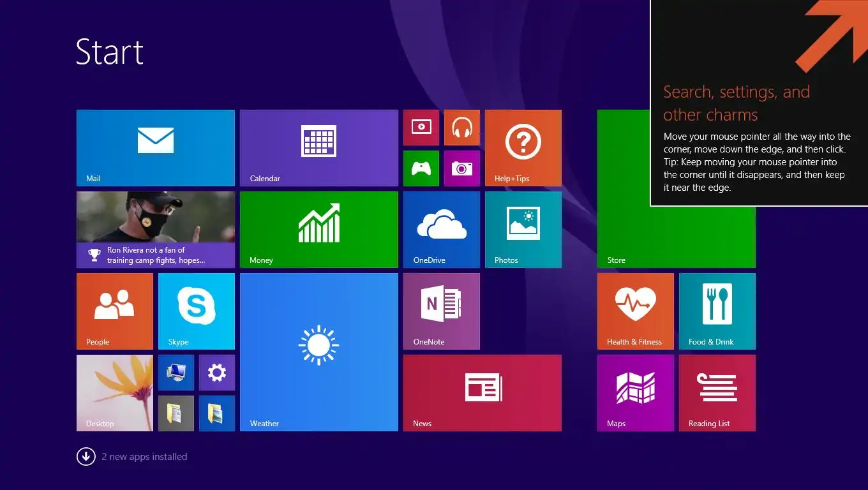This screenshot has width=868, height=490.
Task: Open the Help+Tips tile
Action: pos(523,148)
